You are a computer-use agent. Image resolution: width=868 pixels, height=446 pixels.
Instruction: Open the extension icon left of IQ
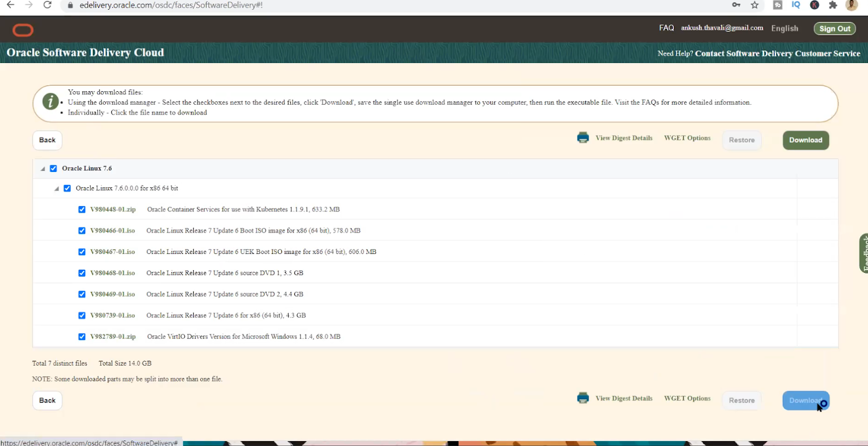[x=777, y=5]
